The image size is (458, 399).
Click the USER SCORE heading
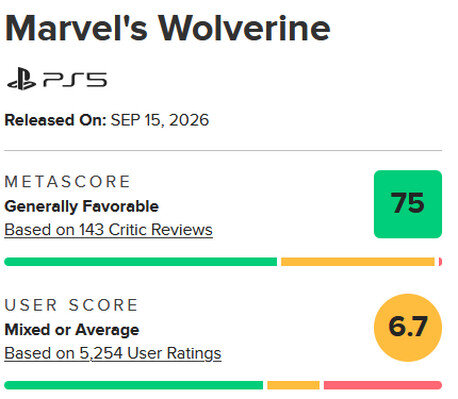click(x=71, y=305)
